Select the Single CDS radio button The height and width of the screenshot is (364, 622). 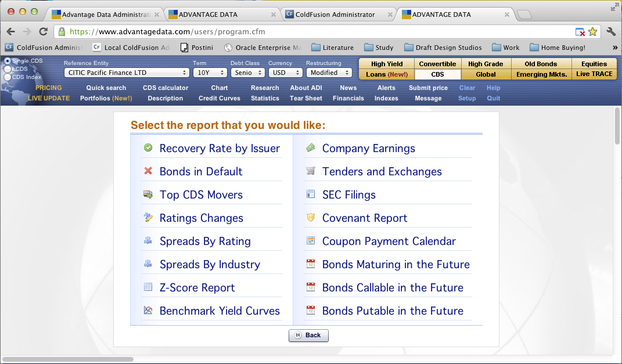pyautogui.click(x=8, y=61)
